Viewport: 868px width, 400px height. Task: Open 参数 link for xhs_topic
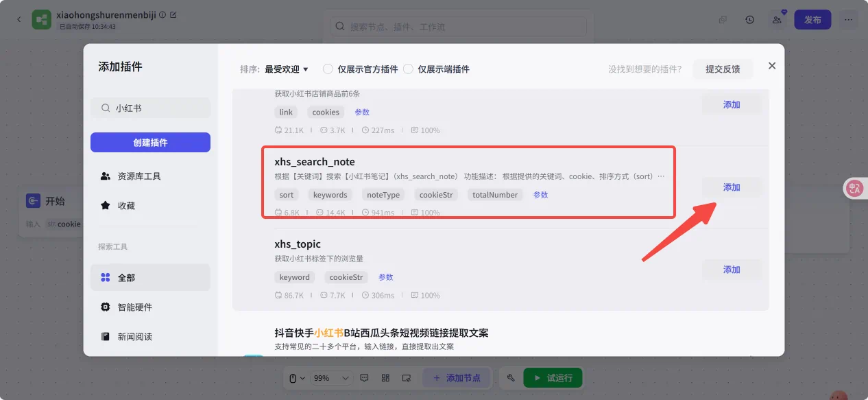point(386,277)
